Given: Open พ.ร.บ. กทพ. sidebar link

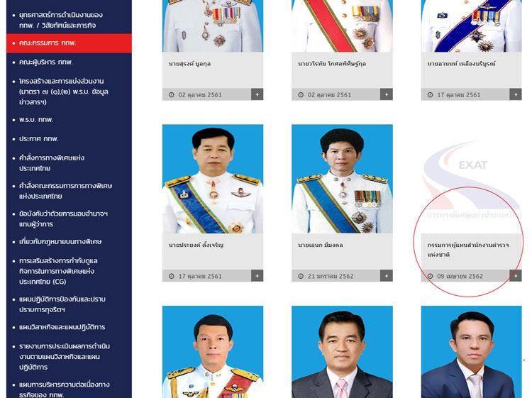Looking at the screenshot, I should [36, 120].
